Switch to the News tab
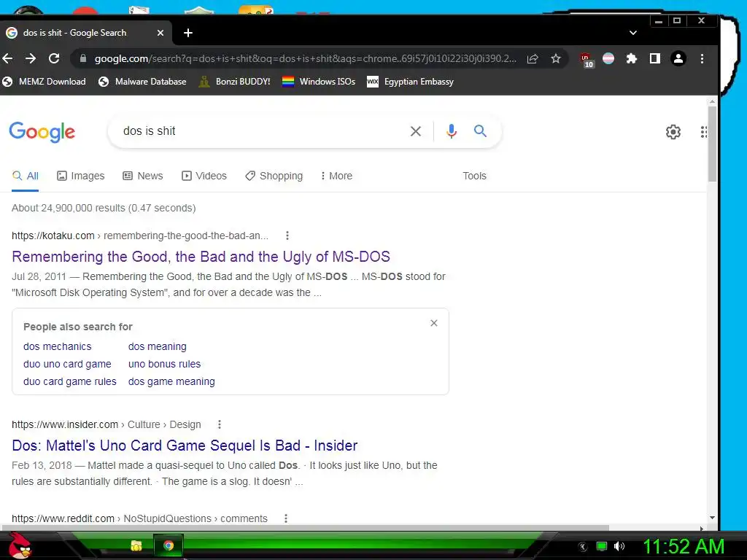Viewport: 747px width, 560px height. 143,176
